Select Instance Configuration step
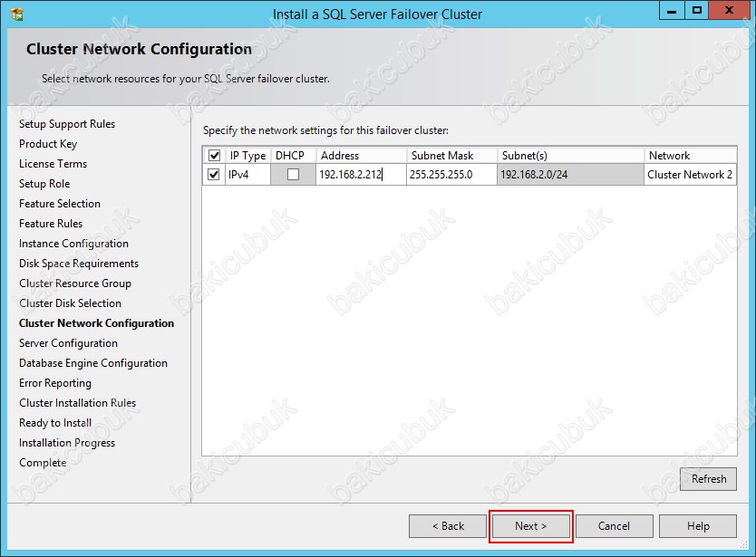Viewport: 756px width, 557px height. tap(73, 244)
